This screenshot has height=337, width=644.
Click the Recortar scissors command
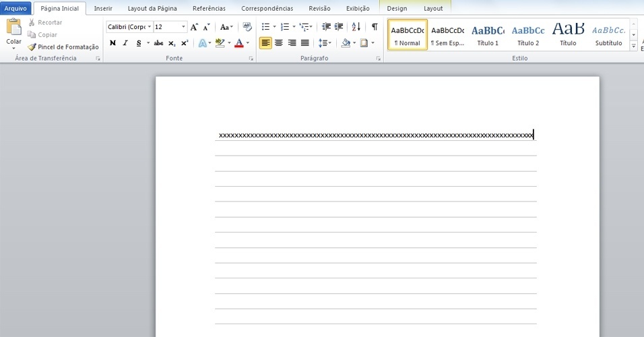click(45, 23)
